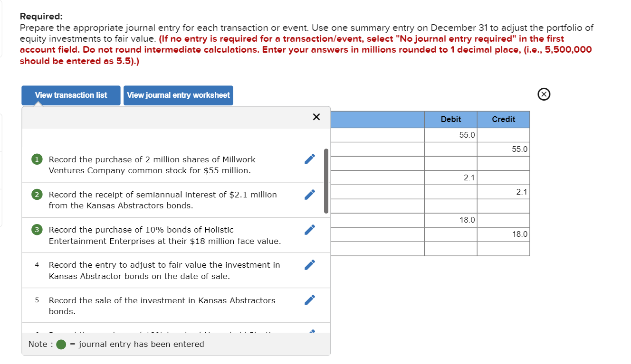Screen dimensions: 631x364
Task: Close the transaction list panel
Action: click(x=316, y=117)
